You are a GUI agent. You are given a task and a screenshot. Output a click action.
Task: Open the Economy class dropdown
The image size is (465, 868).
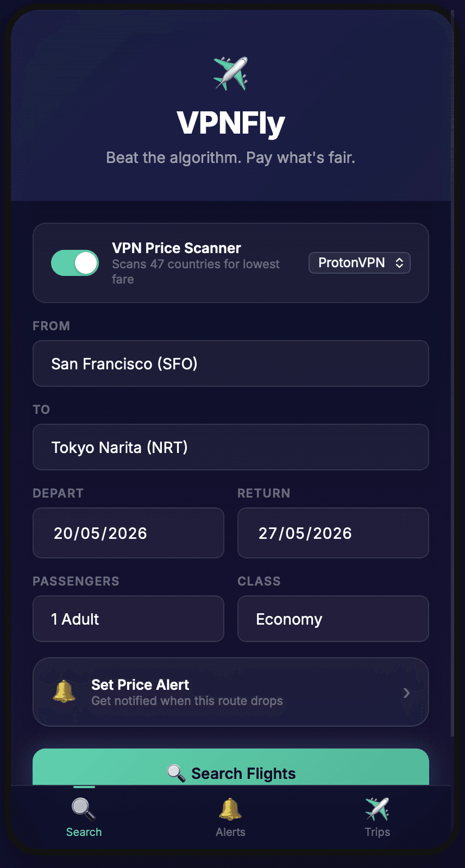(333, 619)
